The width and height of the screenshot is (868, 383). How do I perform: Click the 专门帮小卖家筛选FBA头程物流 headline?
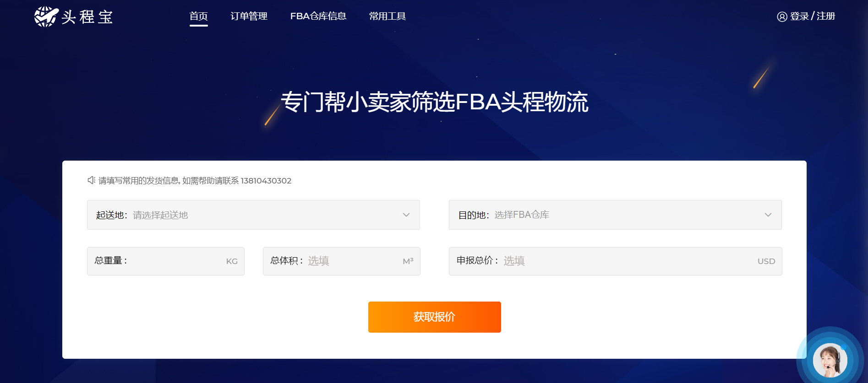pyautogui.click(x=434, y=102)
